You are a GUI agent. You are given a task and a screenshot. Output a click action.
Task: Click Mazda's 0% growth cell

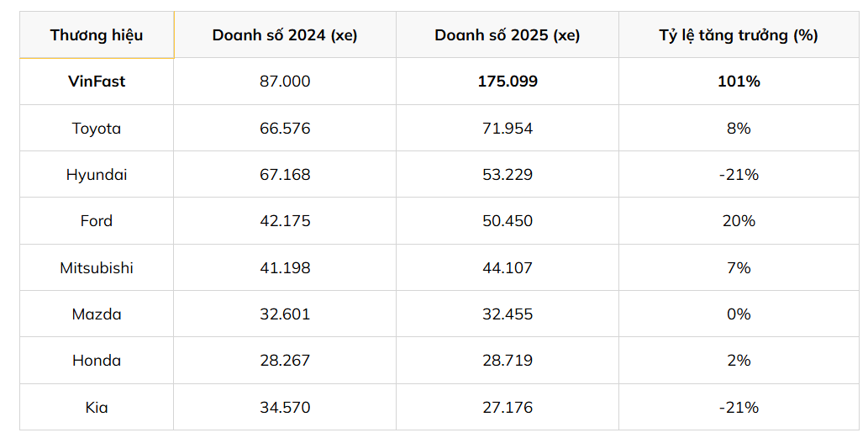click(x=739, y=314)
